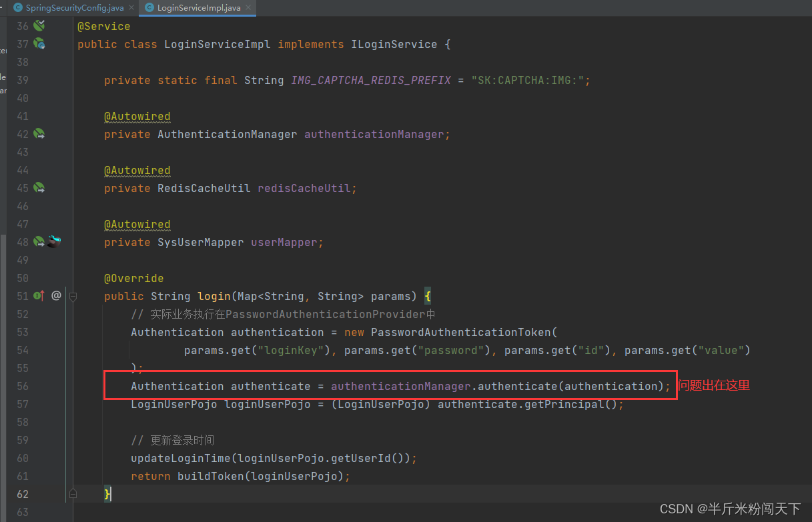Click the AuthenticationManager type on line 42
Image resolution: width=812 pixels, height=522 pixels.
click(x=228, y=134)
